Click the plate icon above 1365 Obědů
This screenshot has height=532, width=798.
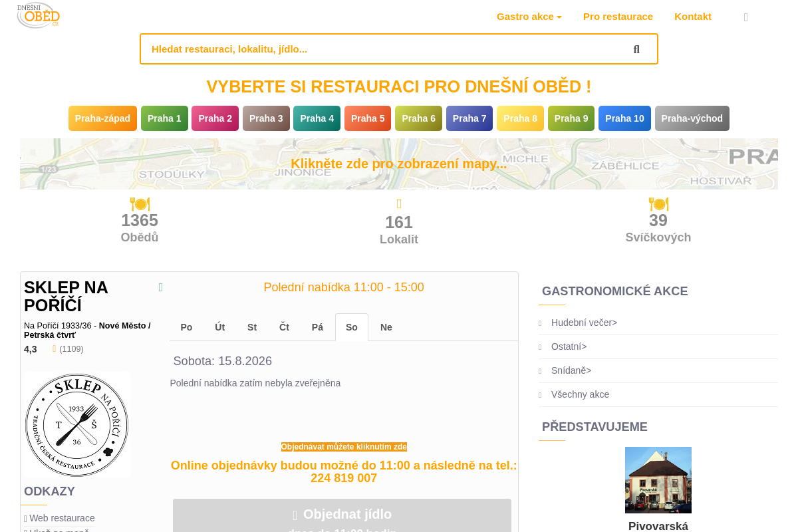(140, 204)
